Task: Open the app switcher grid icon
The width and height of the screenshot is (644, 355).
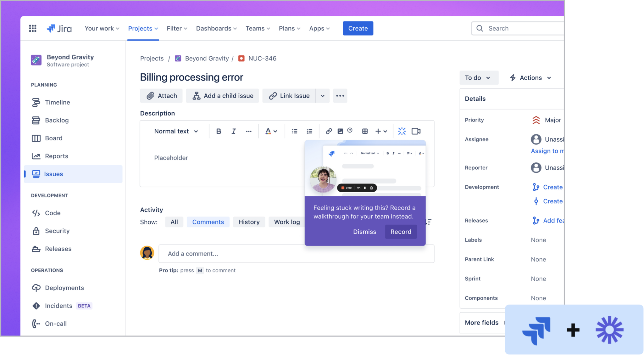Action: click(x=33, y=28)
